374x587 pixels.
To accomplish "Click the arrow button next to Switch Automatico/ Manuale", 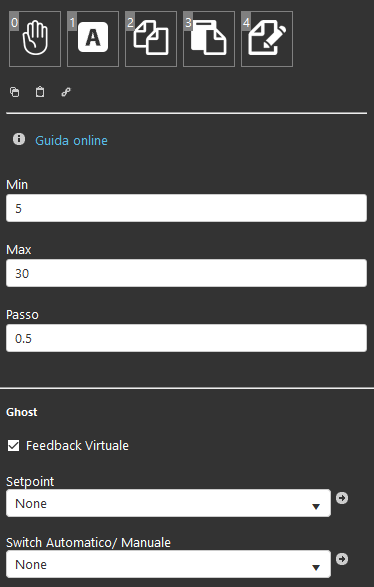I will click(342, 559).
